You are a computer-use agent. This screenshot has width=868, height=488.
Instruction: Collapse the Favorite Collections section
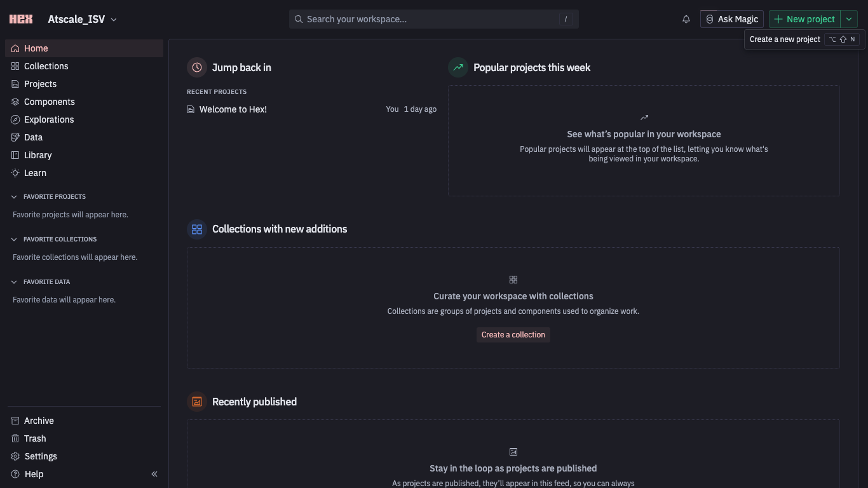(15, 240)
